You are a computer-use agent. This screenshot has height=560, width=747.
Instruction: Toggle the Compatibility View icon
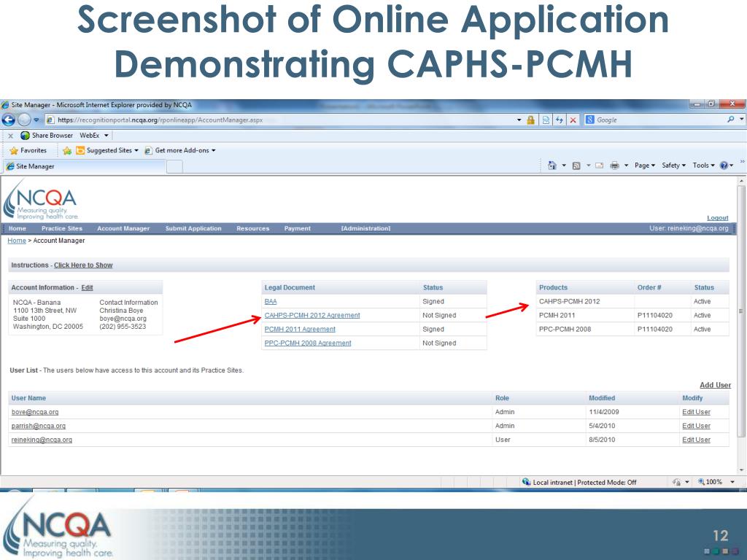tap(546, 120)
